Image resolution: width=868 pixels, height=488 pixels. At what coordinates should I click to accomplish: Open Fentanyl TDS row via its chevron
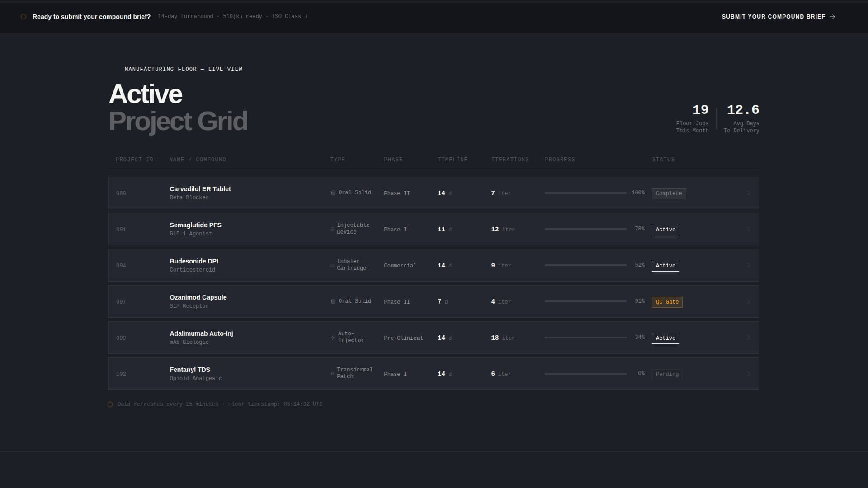[748, 374]
